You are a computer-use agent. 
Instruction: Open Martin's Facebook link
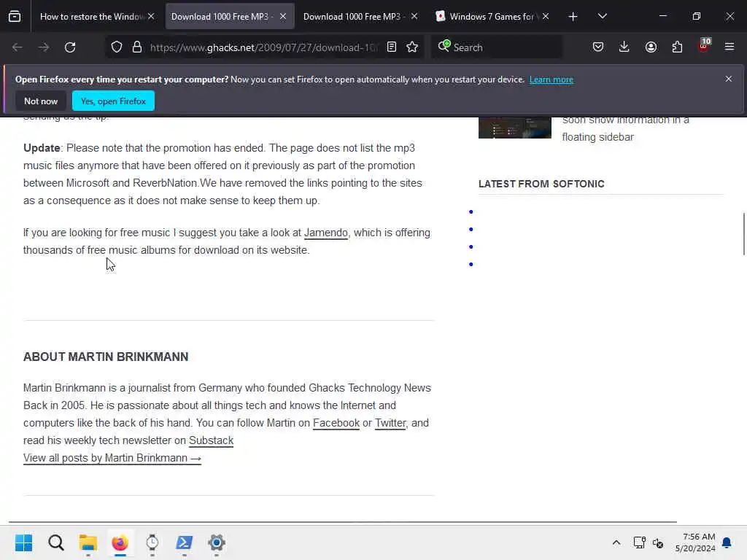(336, 423)
